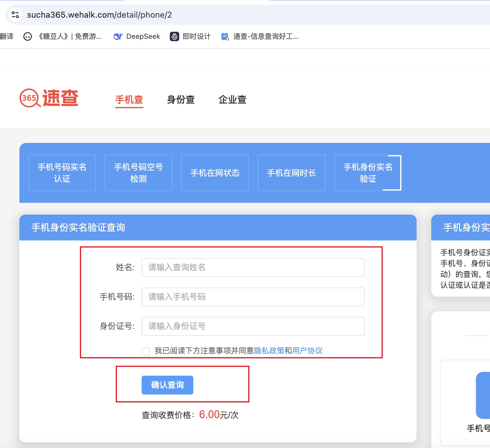The image size is (490, 448).
Task: Tick the agreement checkbox for 注意事项
Action: point(146,351)
